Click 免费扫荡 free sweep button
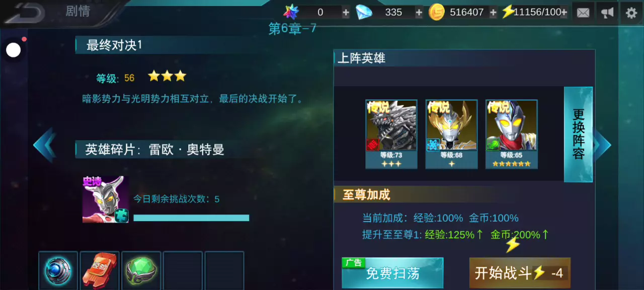 392,273
